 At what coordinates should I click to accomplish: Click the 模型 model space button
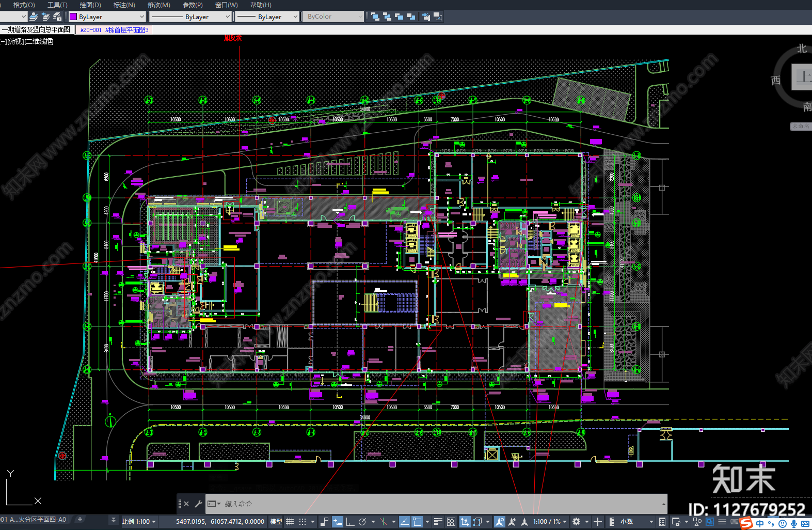276,522
